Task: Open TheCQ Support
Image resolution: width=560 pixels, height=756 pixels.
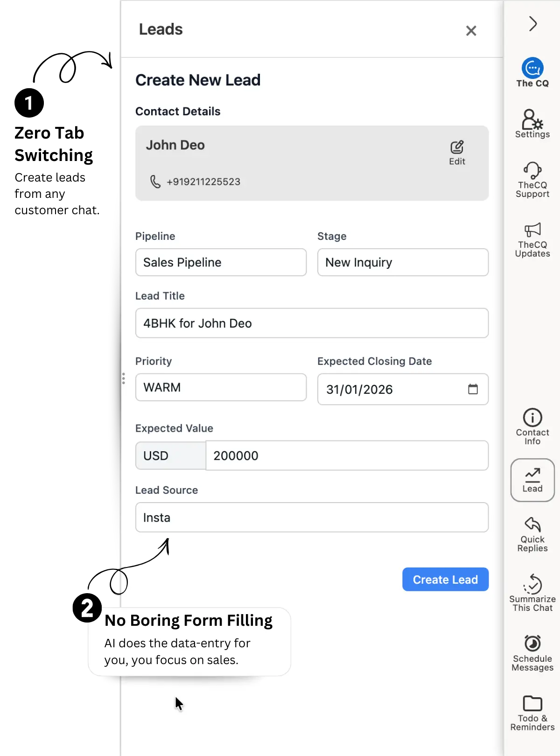Action: pyautogui.click(x=532, y=180)
